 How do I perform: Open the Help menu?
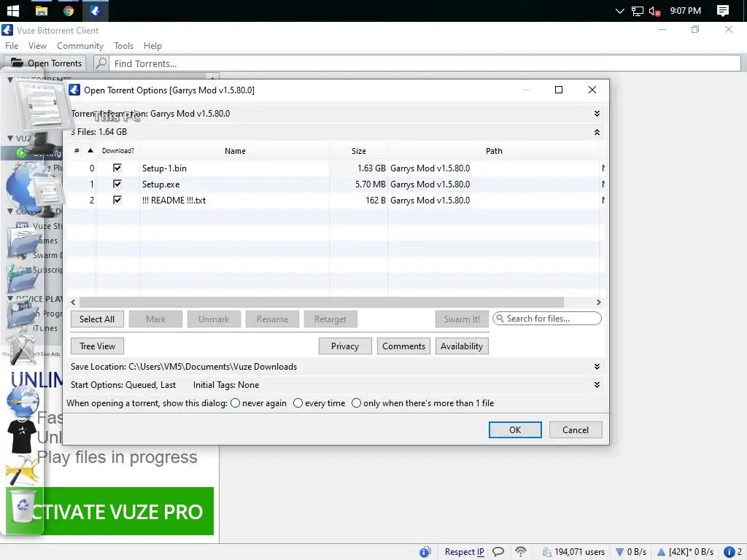[152, 46]
